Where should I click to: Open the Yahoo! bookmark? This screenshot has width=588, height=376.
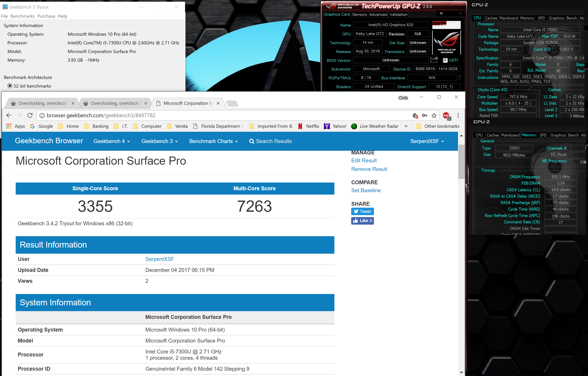tap(335, 126)
